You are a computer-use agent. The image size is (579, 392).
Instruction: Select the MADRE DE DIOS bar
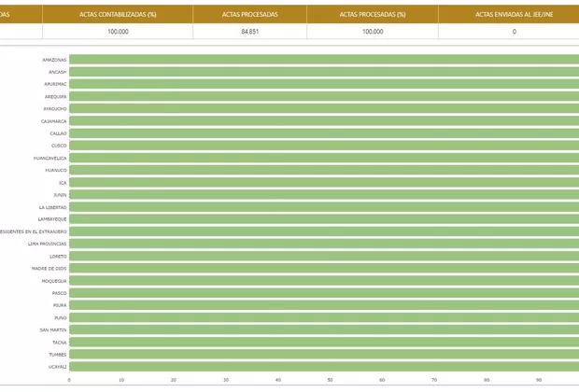coord(323,268)
